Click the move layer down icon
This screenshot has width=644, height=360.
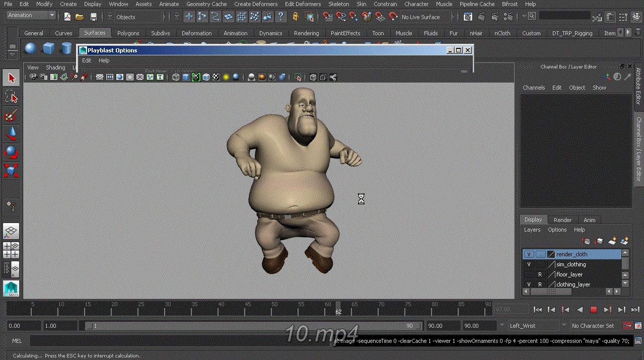[x=599, y=241]
